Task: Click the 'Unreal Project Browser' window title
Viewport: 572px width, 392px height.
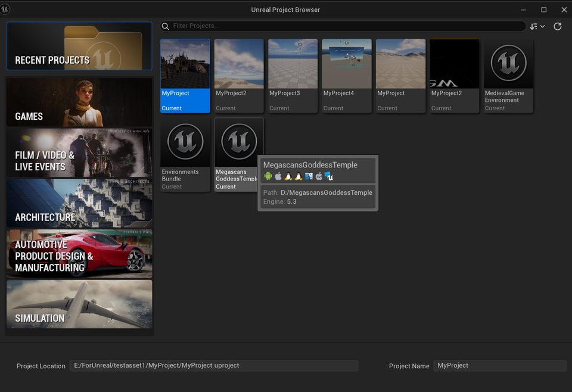Action: [x=285, y=10]
